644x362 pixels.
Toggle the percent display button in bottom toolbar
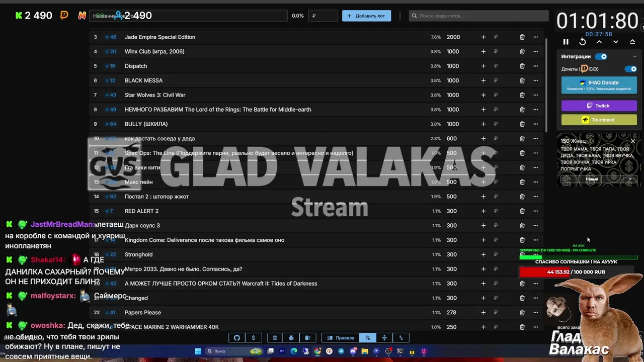368,338
